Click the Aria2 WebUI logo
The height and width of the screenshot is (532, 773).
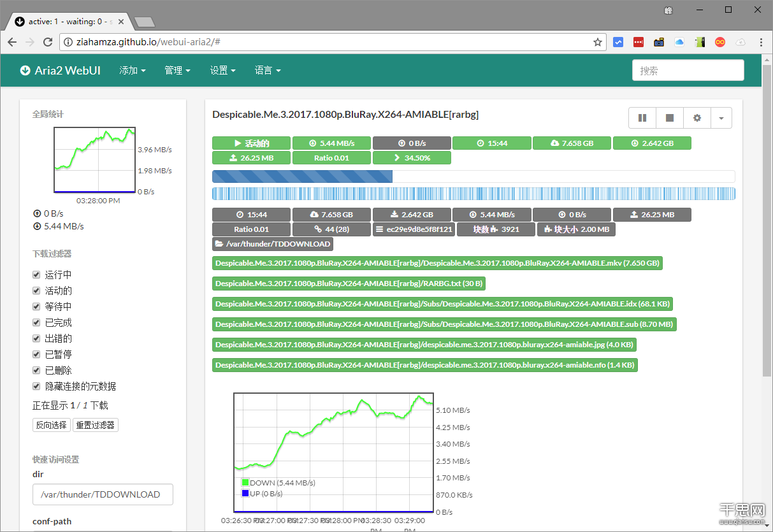point(60,70)
